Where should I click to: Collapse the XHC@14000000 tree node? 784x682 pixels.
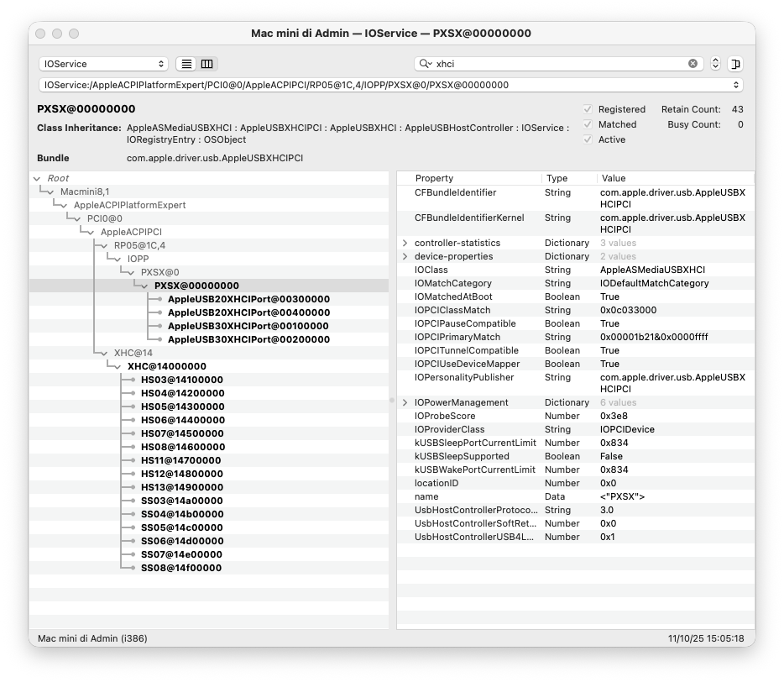(x=118, y=366)
